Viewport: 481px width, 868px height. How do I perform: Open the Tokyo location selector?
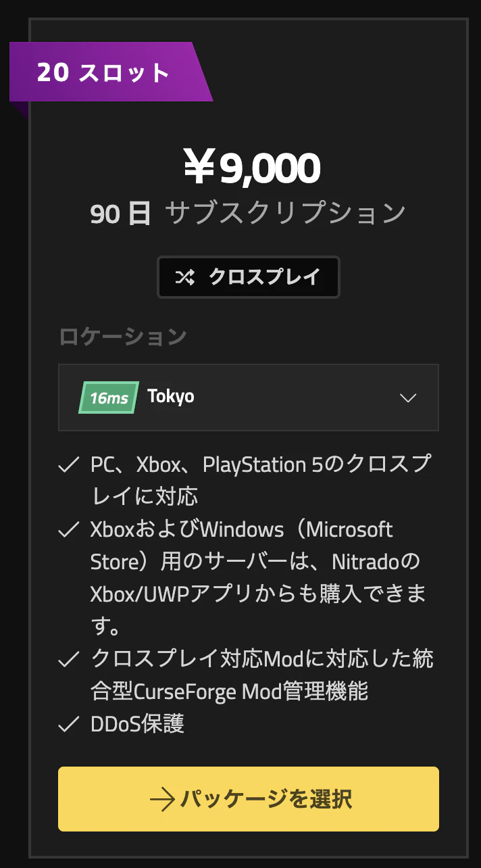(249, 397)
